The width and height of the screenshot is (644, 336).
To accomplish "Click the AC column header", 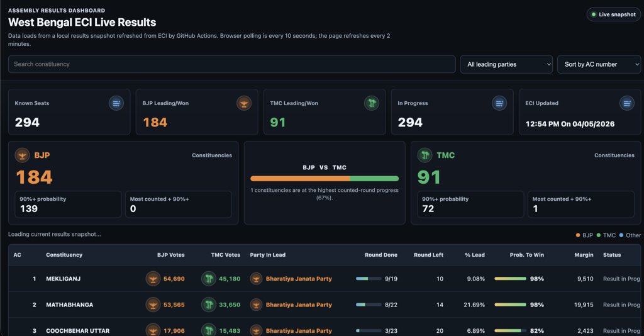I will click(x=17, y=255).
